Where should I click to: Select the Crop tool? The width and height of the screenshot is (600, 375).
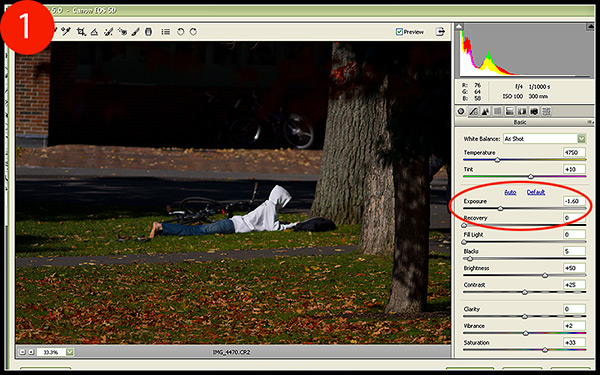tap(81, 32)
